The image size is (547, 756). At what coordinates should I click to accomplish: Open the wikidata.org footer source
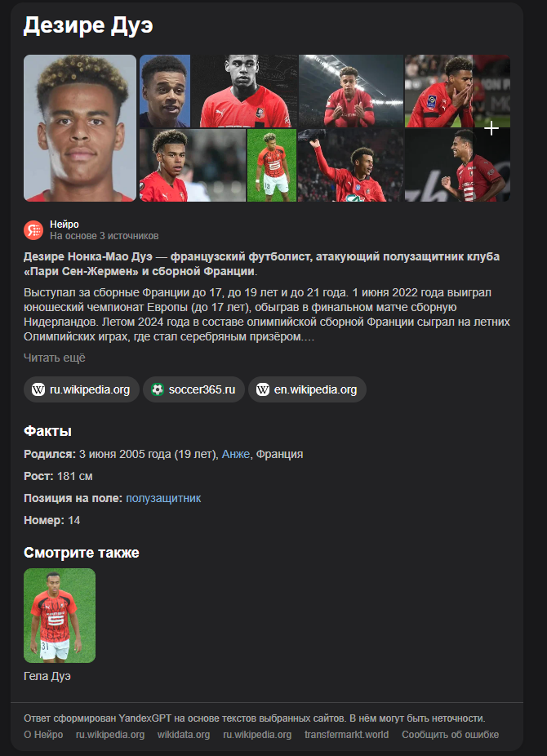[184, 735]
